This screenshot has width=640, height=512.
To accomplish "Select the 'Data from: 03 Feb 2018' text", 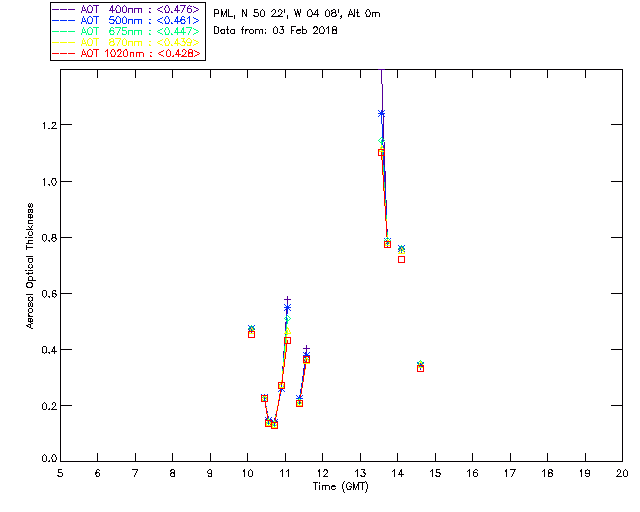I will coord(276,31).
